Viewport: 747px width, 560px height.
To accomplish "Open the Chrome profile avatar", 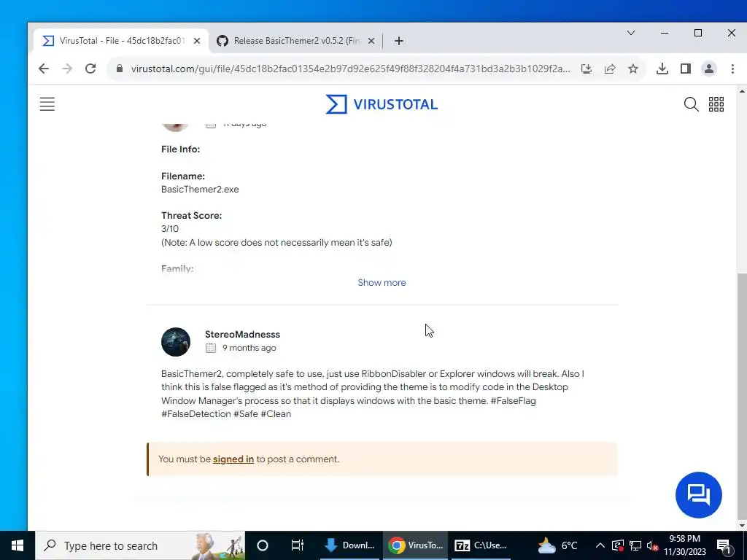I will [709, 69].
